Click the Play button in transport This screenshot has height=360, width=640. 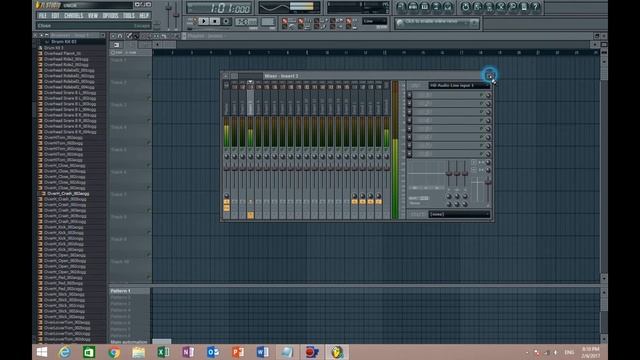(x=203, y=21)
